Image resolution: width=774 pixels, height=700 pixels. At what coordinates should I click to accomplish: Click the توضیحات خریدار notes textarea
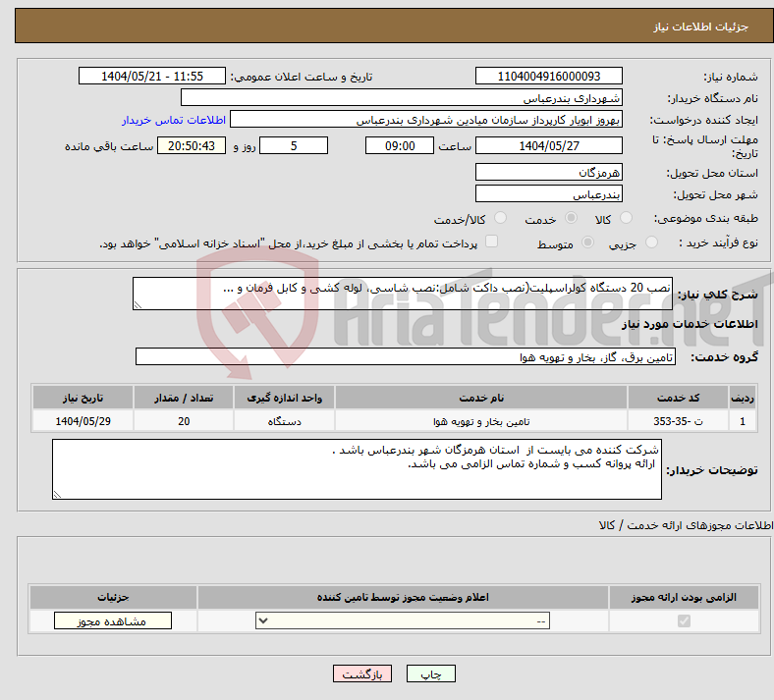click(357, 469)
